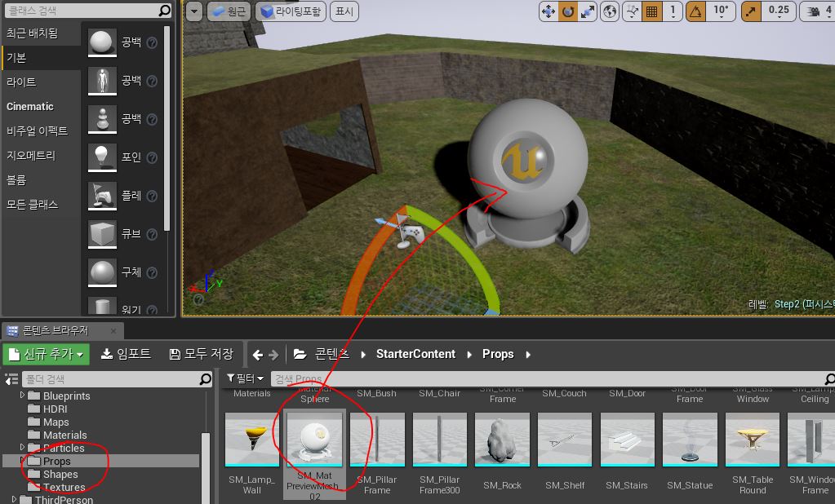Open scale snap 0.25 dropdown

tap(779, 11)
